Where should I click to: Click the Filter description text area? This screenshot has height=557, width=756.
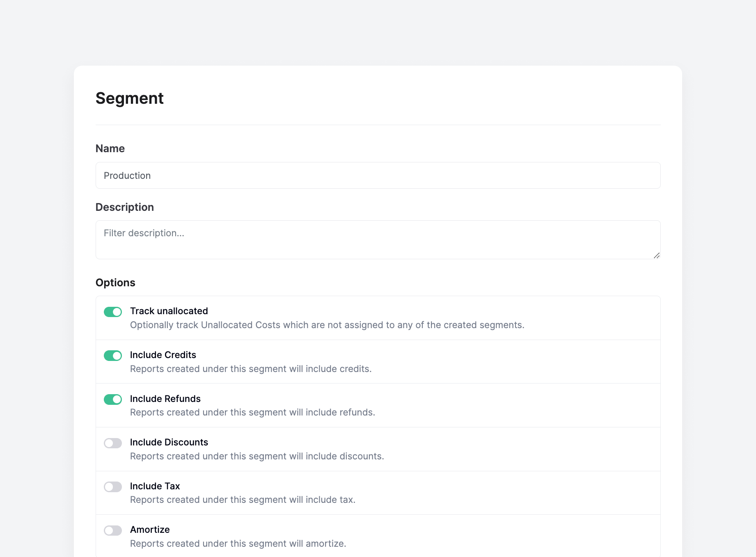(287, 240)
